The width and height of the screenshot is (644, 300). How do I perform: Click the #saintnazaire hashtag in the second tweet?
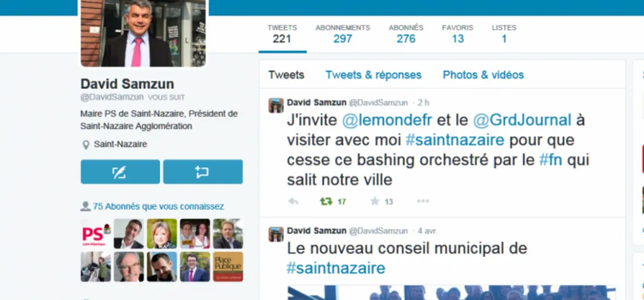(x=336, y=268)
